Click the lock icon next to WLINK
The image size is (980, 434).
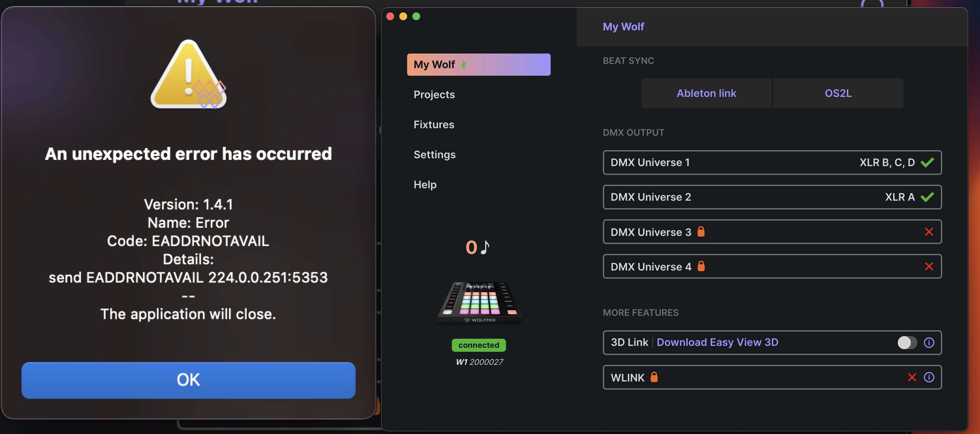(653, 377)
